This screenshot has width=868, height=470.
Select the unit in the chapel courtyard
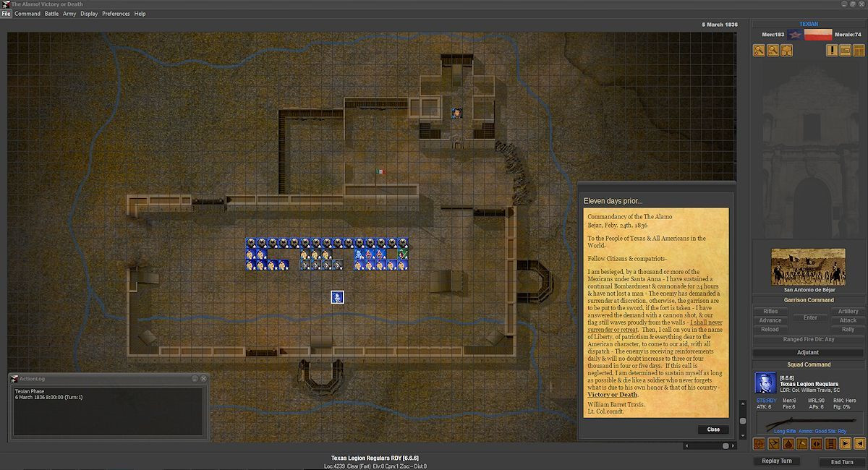click(456, 113)
